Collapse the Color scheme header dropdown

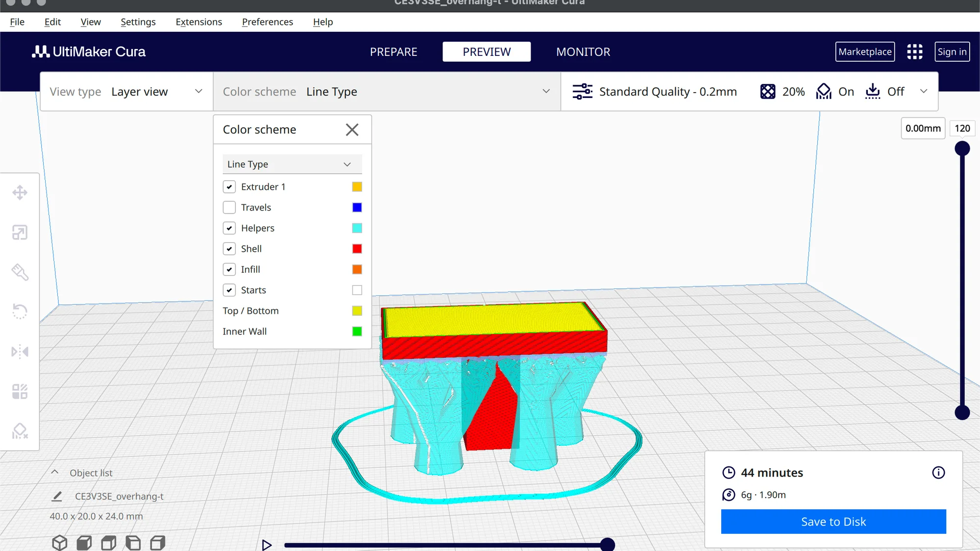pyautogui.click(x=387, y=92)
